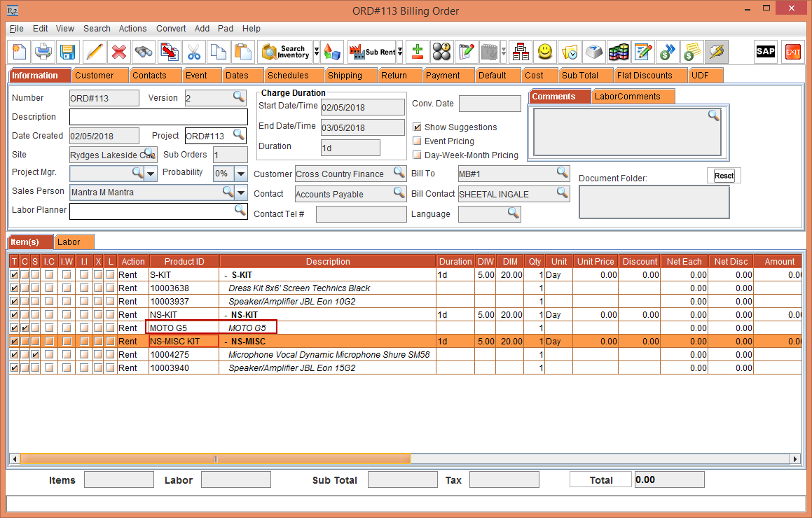Click the red X delete icon
812x518 pixels.
[x=119, y=52]
